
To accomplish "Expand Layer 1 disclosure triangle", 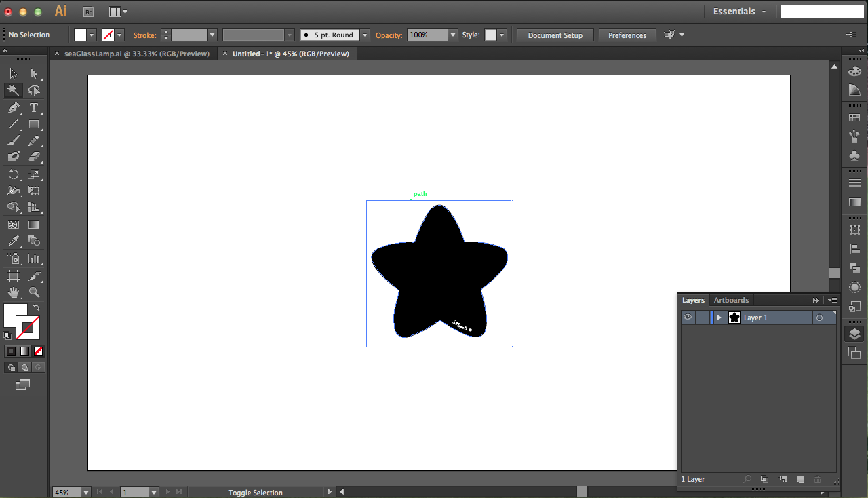I will coord(719,318).
